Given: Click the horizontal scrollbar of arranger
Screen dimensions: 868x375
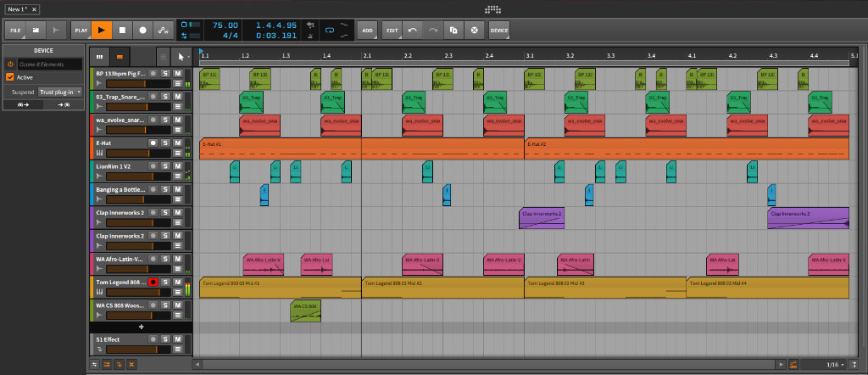Looking at the screenshot, I should (x=489, y=365).
